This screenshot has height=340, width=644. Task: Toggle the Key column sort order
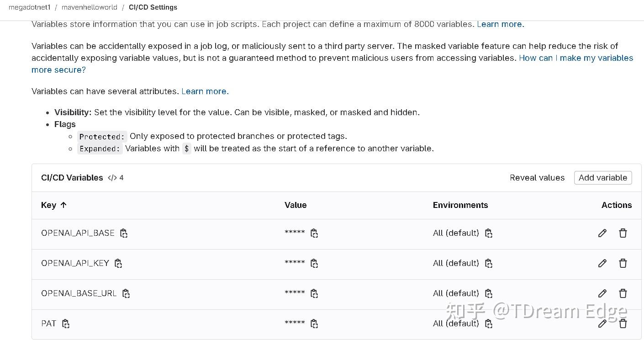(x=54, y=205)
